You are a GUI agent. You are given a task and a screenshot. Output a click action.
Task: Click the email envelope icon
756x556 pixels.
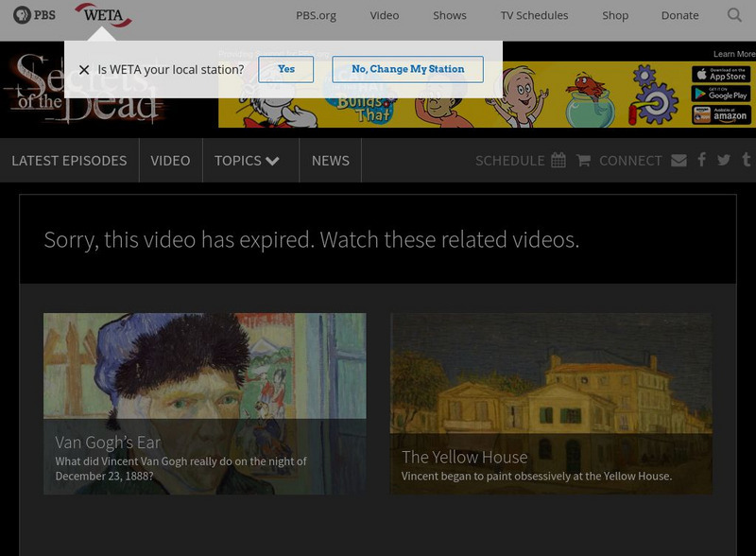point(679,160)
